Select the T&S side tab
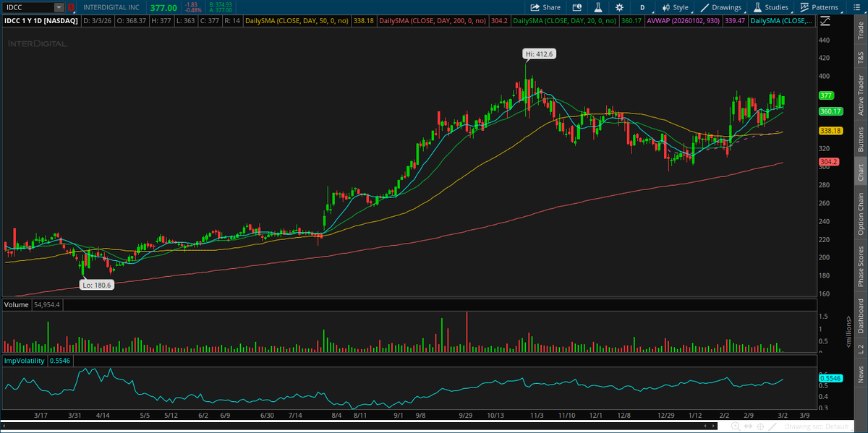Viewport: 868px width, 433px height. (x=861, y=59)
